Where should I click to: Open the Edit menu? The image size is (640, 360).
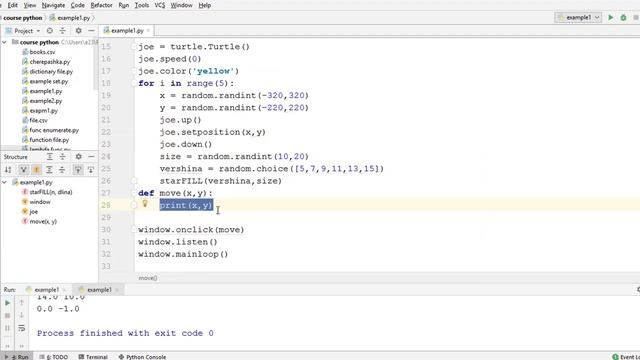click(x=13, y=5)
